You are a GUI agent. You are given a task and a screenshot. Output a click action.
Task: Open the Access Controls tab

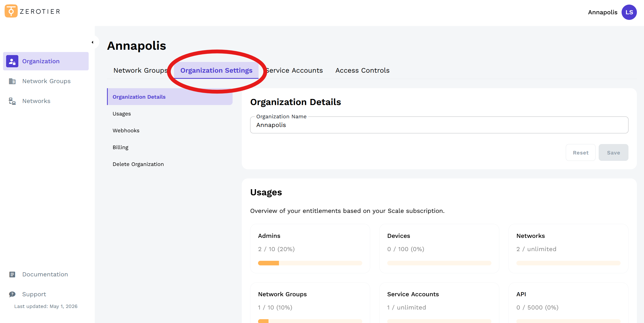click(362, 70)
